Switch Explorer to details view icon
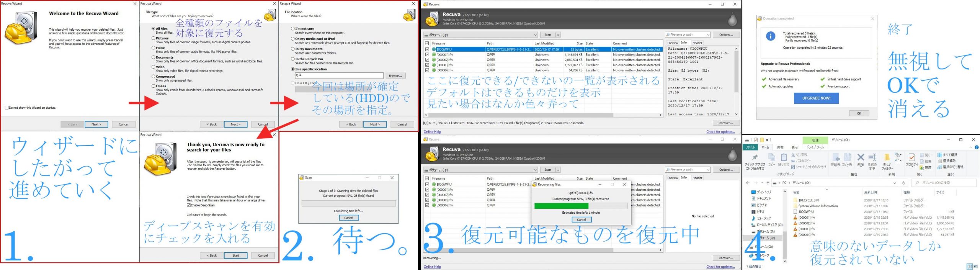The width and height of the screenshot is (980, 270). (969, 266)
